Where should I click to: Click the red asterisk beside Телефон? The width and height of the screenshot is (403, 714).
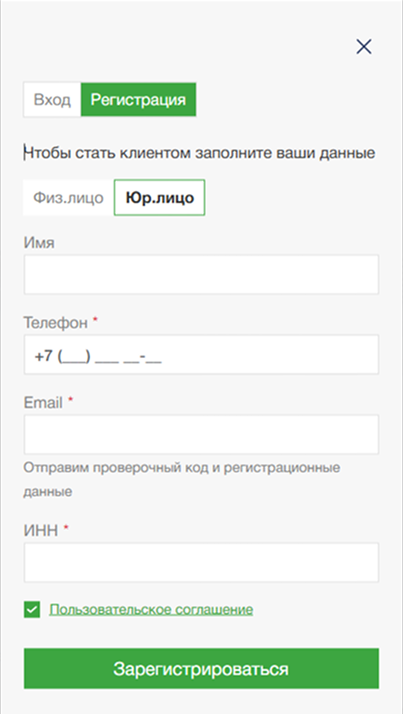coord(95,320)
